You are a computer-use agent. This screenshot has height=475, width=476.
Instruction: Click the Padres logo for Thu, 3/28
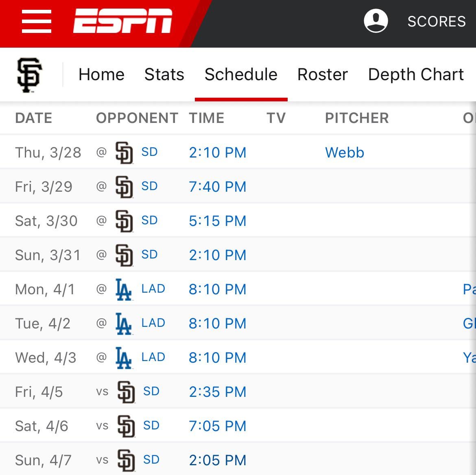pos(124,153)
